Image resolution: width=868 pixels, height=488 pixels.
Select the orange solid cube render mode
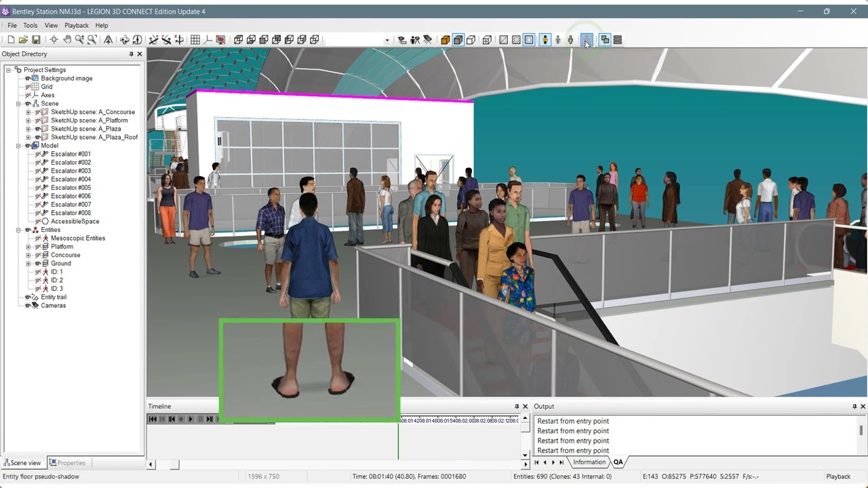coord(446,40)
